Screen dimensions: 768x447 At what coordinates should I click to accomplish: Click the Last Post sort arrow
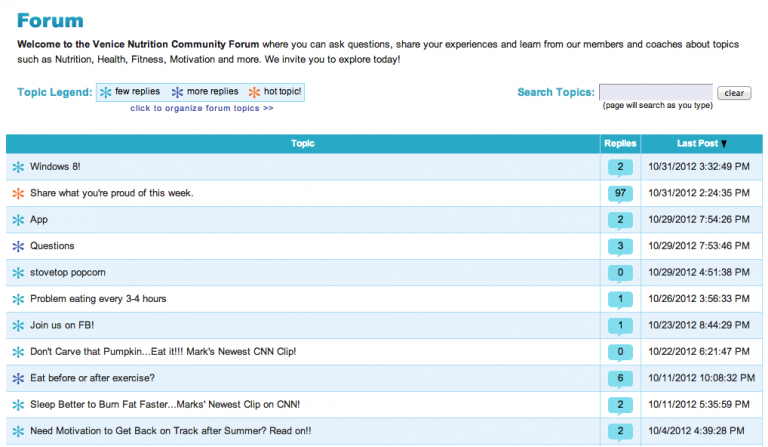[724, 144]
